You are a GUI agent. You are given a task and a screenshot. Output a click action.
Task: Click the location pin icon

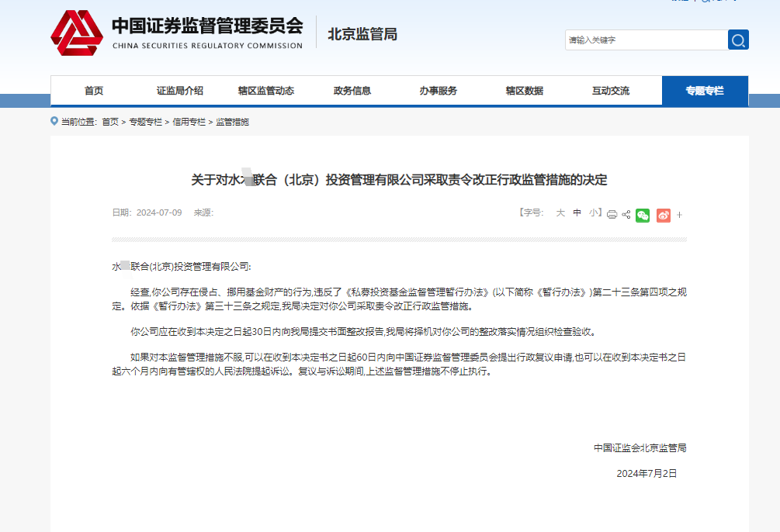[x=54, y=121]
